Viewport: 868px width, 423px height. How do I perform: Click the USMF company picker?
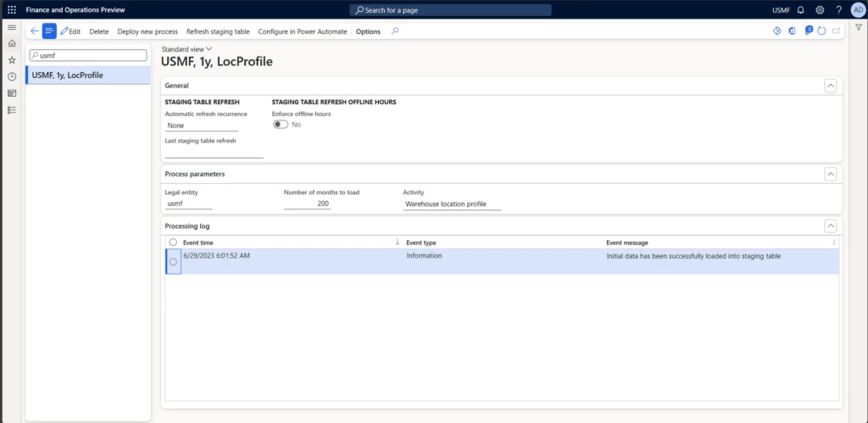coord(781,10)
